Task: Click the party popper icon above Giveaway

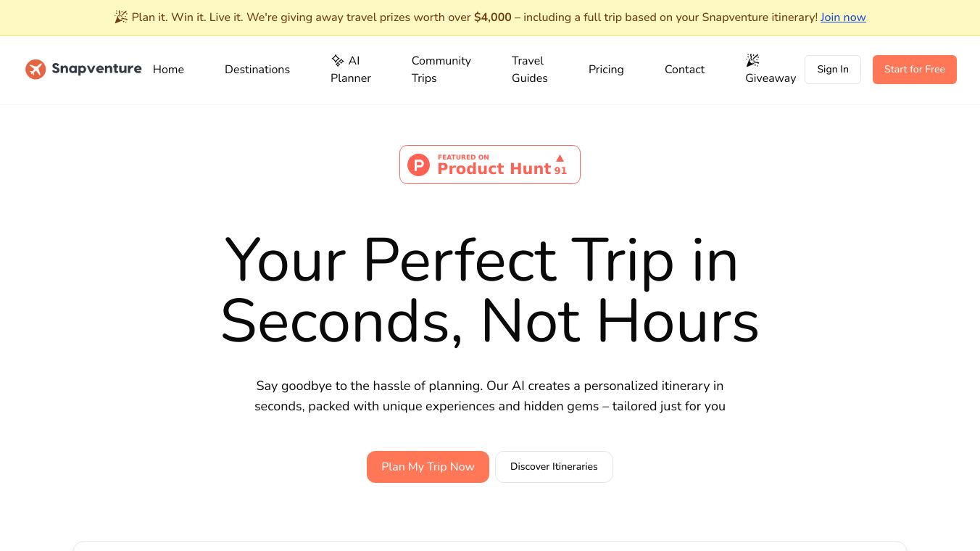Action: click(x=752, y=60)
